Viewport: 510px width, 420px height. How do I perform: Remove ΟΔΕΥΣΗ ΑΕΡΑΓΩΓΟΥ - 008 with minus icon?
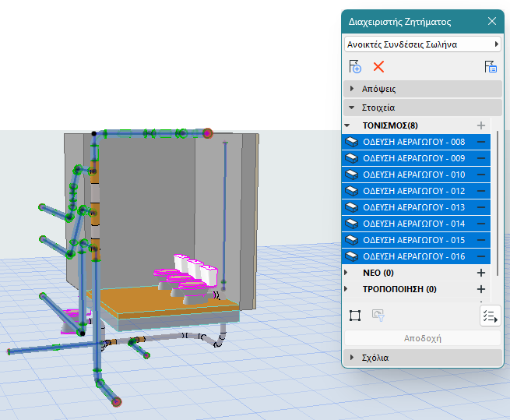click(480, 142)
